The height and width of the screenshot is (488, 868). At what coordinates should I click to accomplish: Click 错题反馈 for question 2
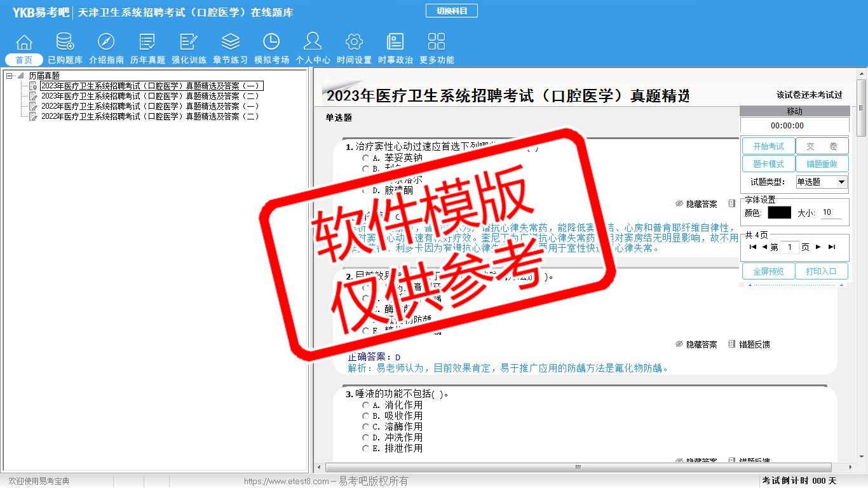[749, 344]
